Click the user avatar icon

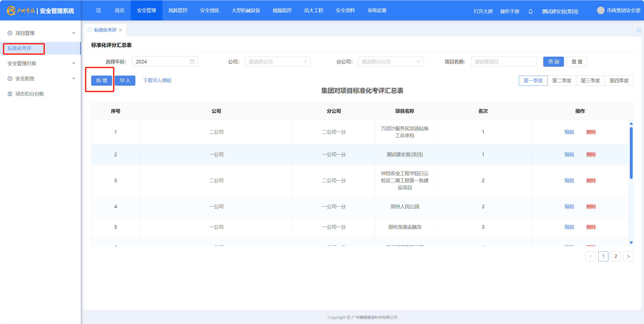[x=601, y=10]
